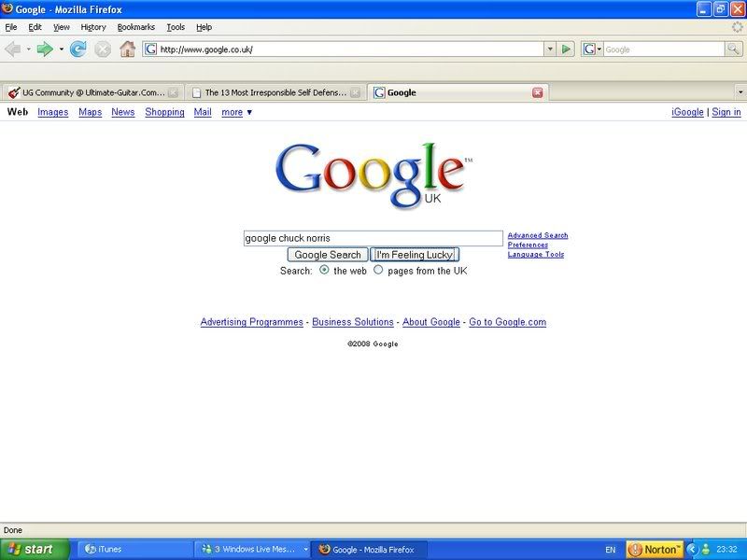Open the iGoogle link

click(687, 112)
